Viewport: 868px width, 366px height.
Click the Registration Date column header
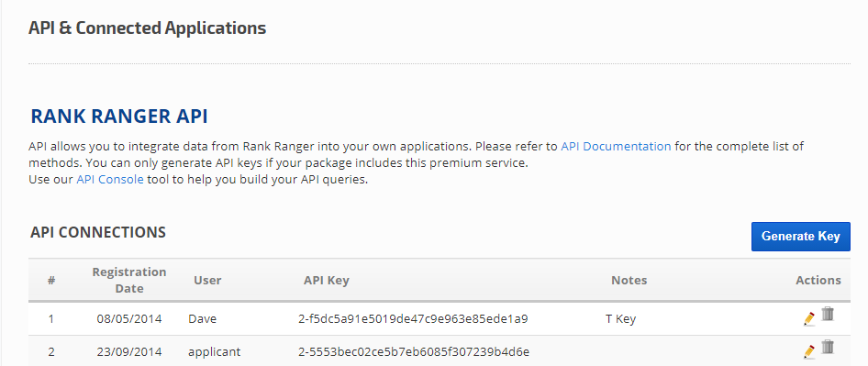tap(129, 280)
